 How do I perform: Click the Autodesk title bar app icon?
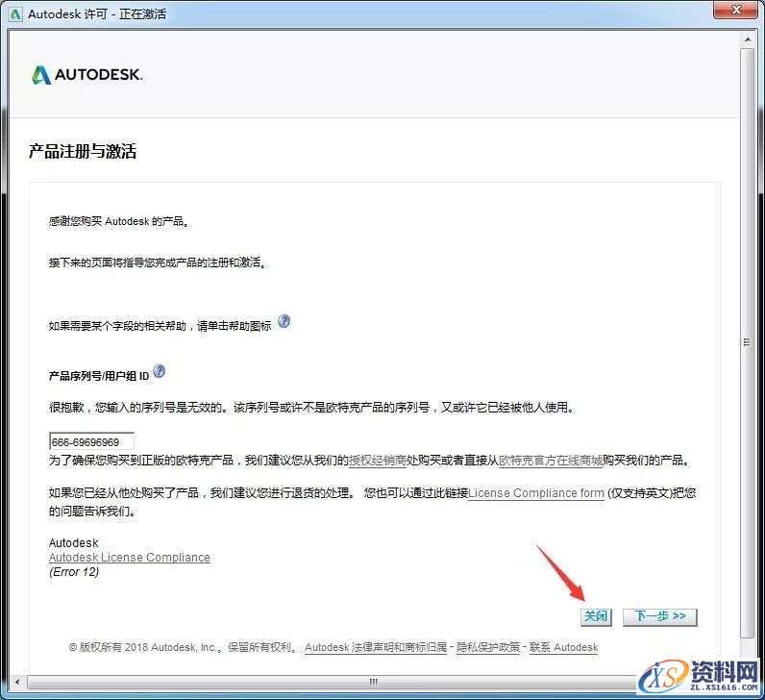pos(15,14)
